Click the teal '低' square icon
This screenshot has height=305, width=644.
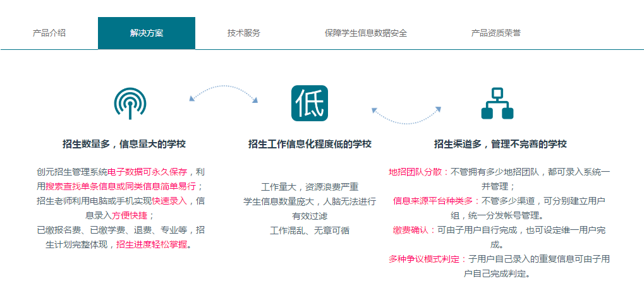click(310, 103)
